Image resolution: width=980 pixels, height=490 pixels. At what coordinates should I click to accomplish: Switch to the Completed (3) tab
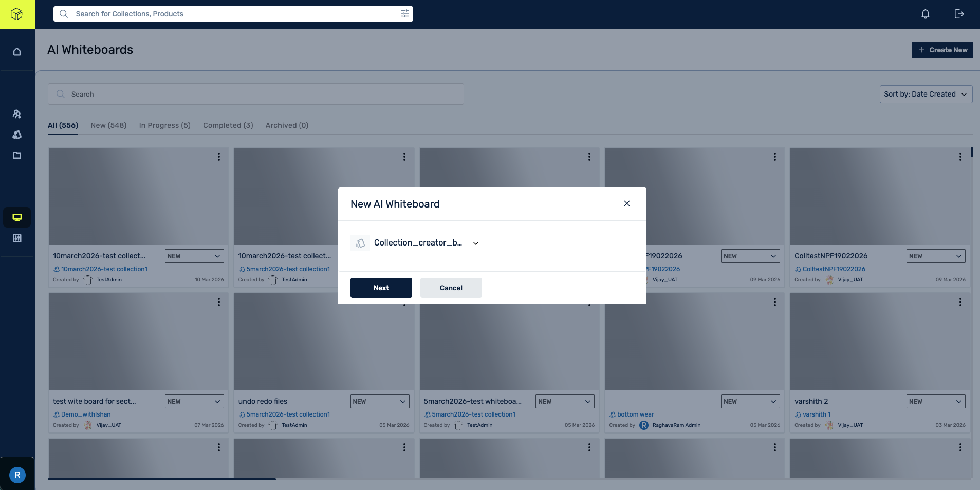pyautogui.click(x=228, y=125)
